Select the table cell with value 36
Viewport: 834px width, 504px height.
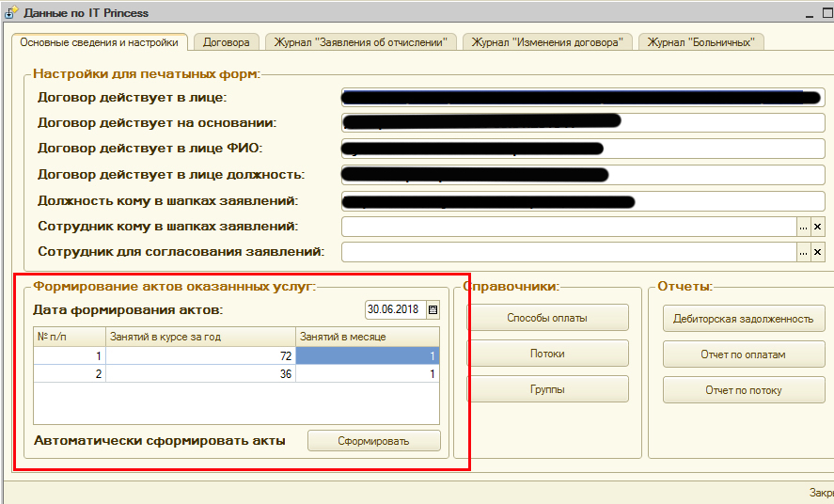coord(201,373)
